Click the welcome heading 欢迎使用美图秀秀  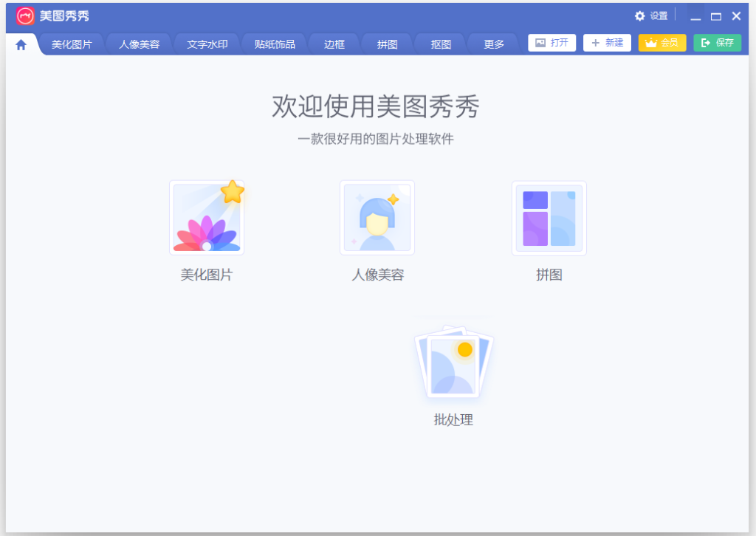[377, 107]
